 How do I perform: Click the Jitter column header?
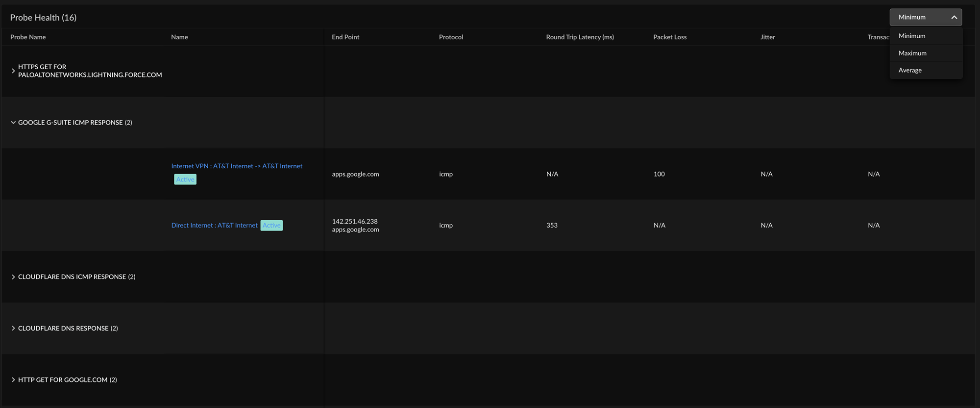767,37
